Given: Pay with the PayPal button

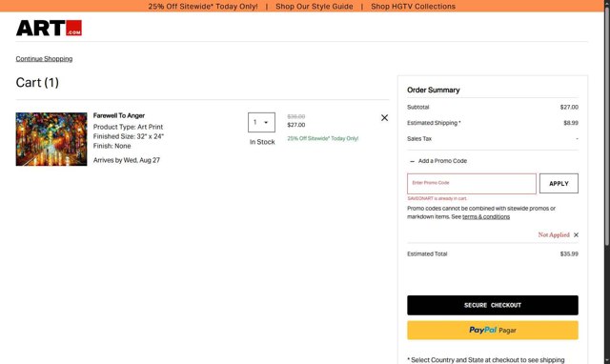Looking at the screenshot, I should coord(493,330).
